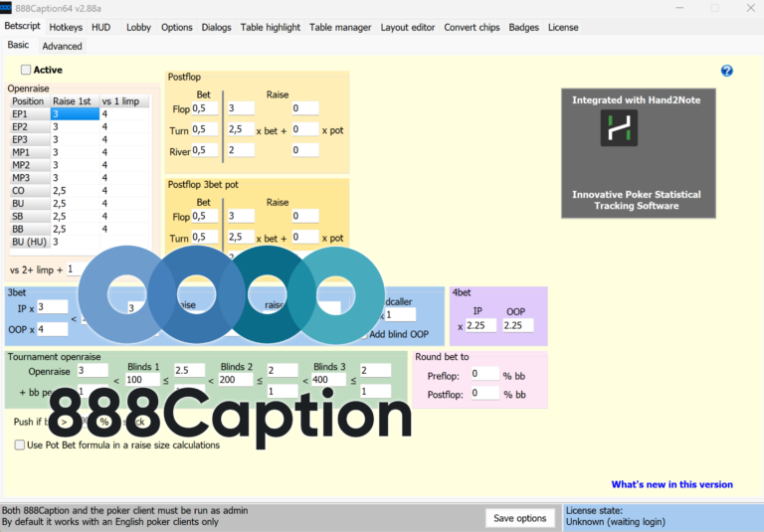Click the Postflop Flop Bet field
764x532 pixels.
(x=205, y=108)
